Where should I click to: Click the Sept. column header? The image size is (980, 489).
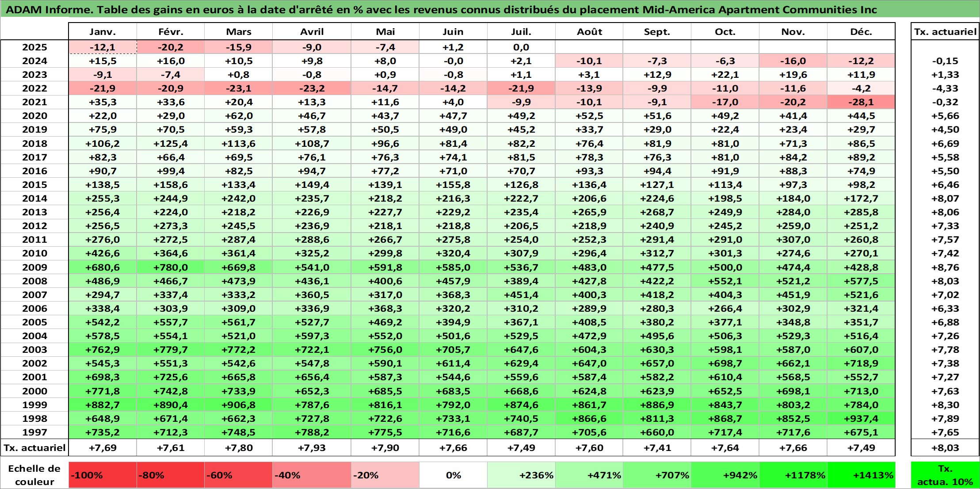pos(657,31)
